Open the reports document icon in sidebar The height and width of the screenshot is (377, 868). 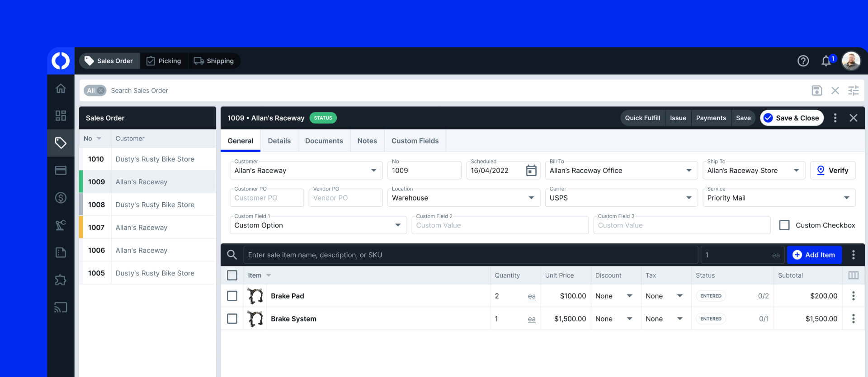pos(61,252)
